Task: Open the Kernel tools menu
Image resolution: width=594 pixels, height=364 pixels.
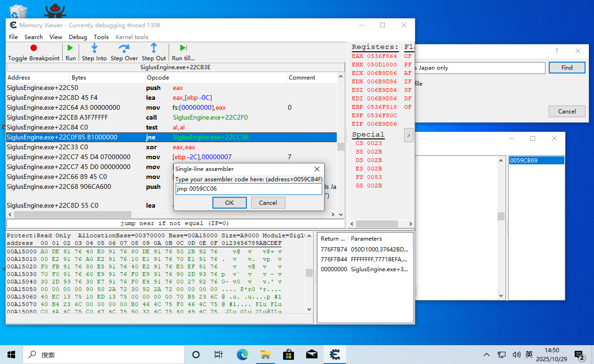Action: pyautogui.click(x=132, y=37)
